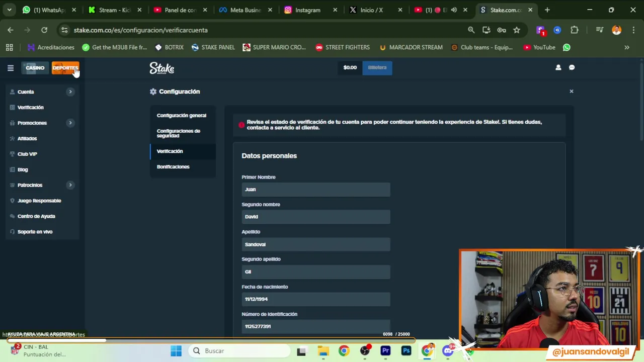Viewport: 644px width, 362px height.
Task: Switch to the Deportes button
Action: tap(65, 68)
